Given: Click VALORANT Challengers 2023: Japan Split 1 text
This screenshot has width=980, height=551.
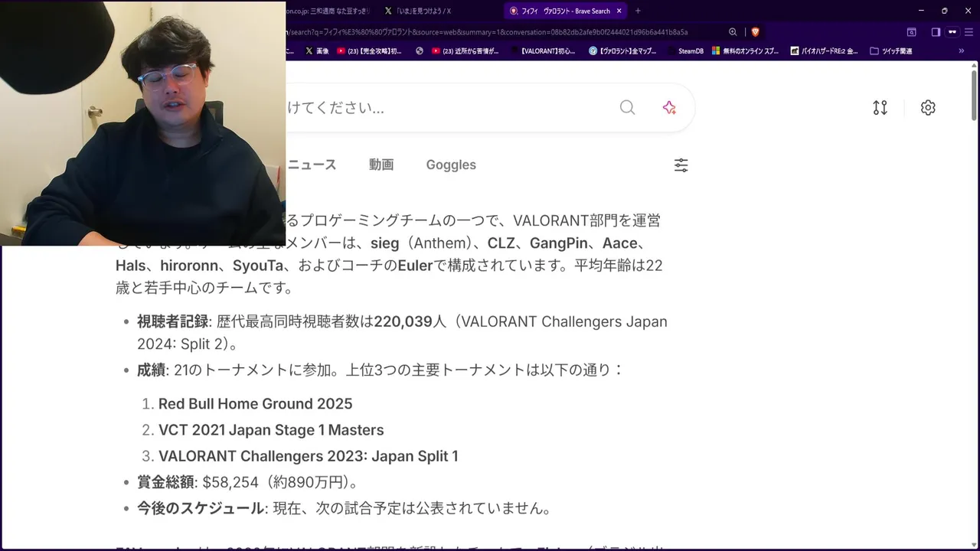Looking at the screenshot, I should [x=309, y=456].
